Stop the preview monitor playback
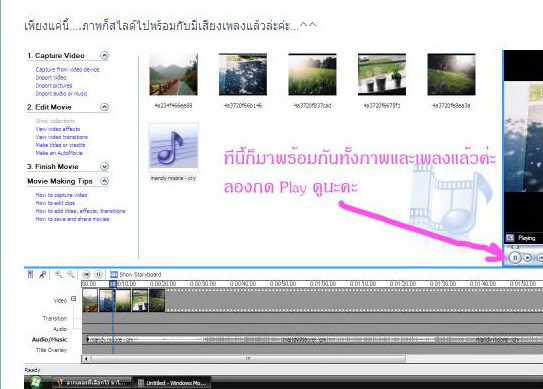 point(527,258)
